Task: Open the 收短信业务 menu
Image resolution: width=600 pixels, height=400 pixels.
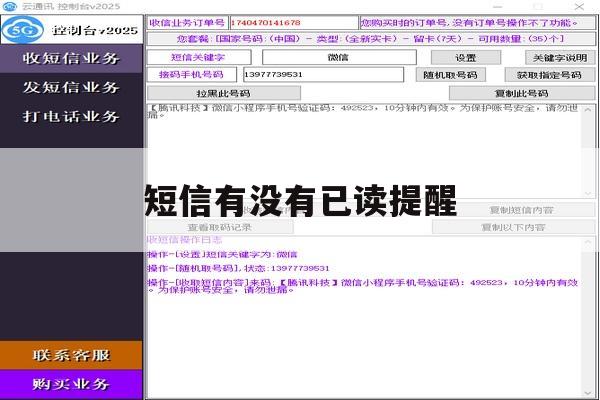Action: 71,59
